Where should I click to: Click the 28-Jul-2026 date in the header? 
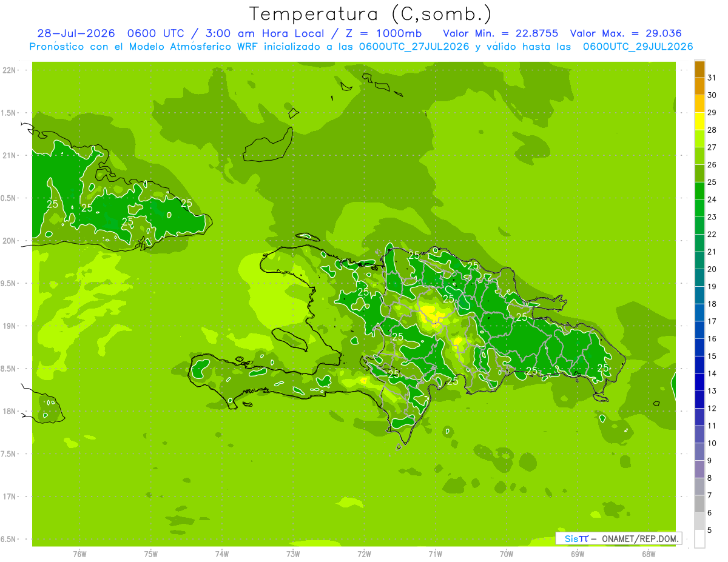[74, 33]
